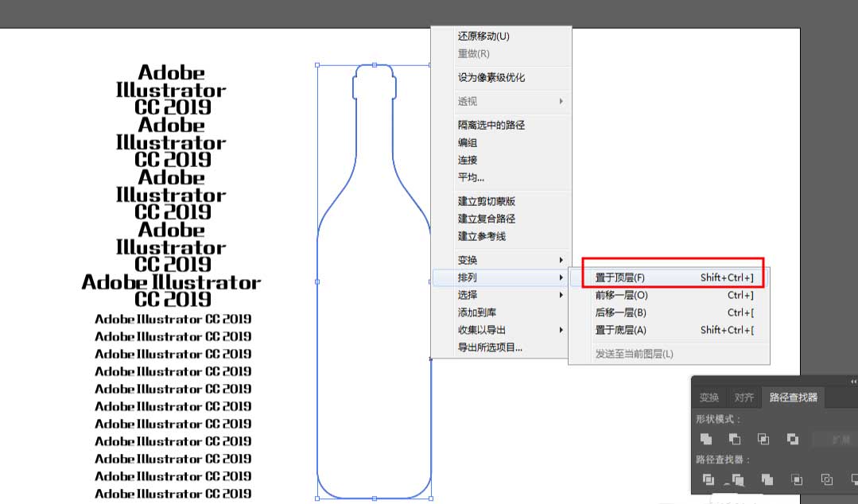Click the Merge pathfinder icon
Image resolution: width=858 pixels, height=504 pixels.
[767, 480]
